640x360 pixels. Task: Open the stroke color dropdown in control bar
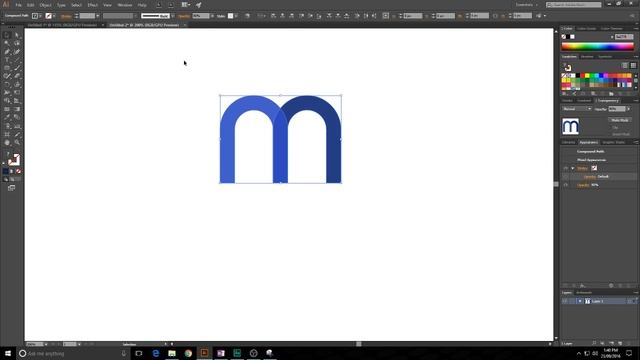(x=54, y=16)
